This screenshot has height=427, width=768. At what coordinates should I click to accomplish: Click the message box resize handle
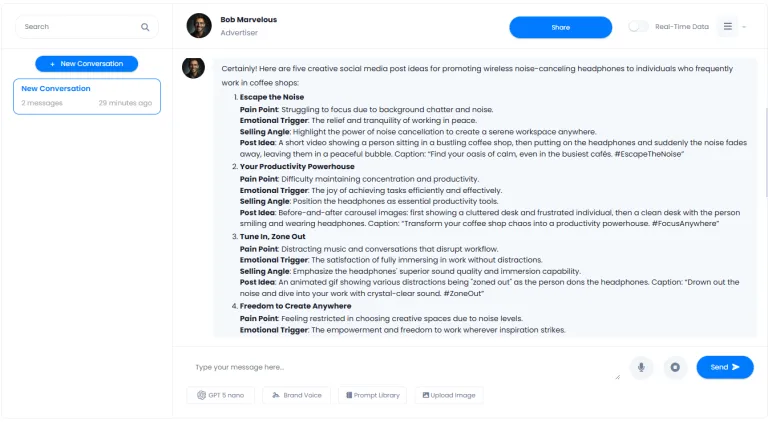click(618, 377)
